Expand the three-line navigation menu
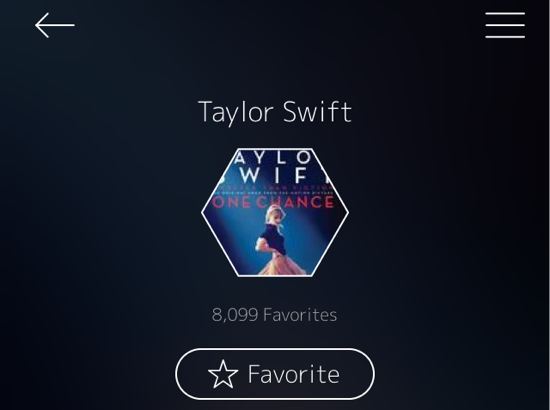This screenshot has width=550, height=410. point(505,25)
